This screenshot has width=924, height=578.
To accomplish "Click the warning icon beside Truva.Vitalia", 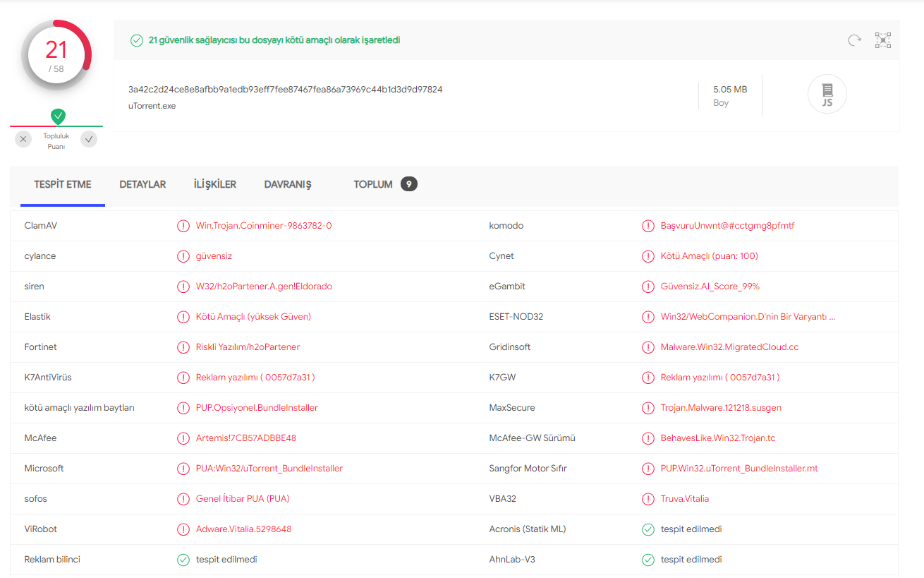I will tap(648, 499).
